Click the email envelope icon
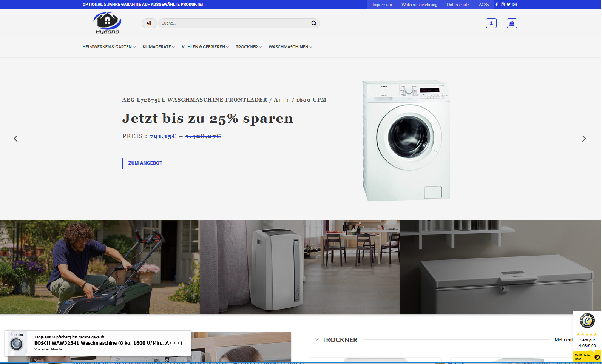This screenshot has height=364, width=602. pyautogui.click(x=515, y=5)
